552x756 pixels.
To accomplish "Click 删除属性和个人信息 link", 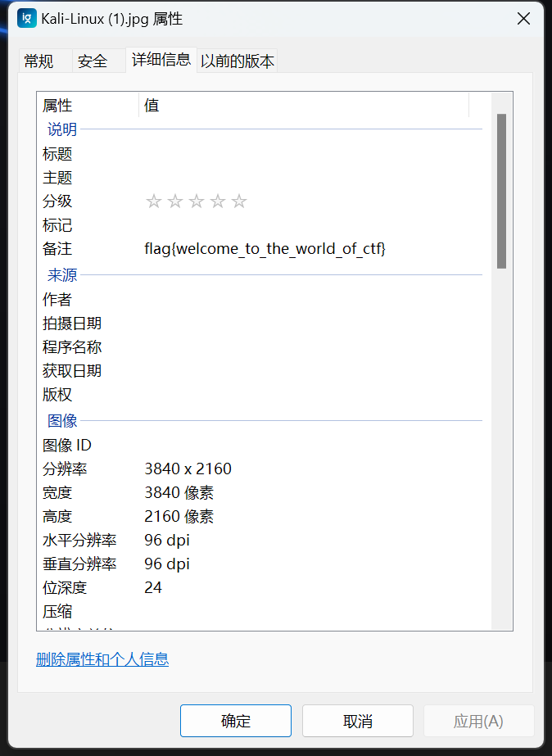I will [x=102, y=659].
